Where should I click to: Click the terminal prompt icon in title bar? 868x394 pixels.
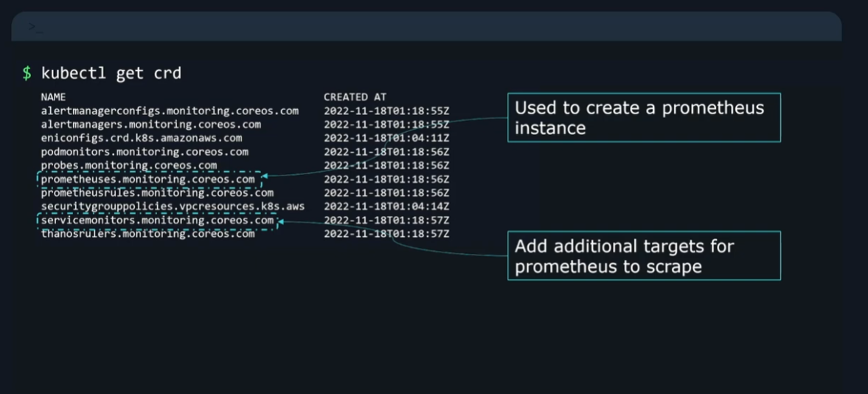(x=35, y=27)
